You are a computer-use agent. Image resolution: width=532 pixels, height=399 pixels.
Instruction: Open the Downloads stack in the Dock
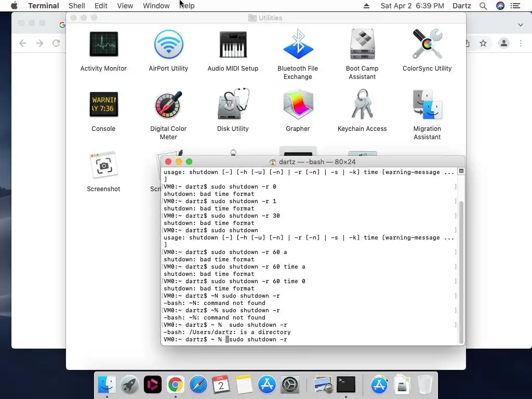[402, 384]
